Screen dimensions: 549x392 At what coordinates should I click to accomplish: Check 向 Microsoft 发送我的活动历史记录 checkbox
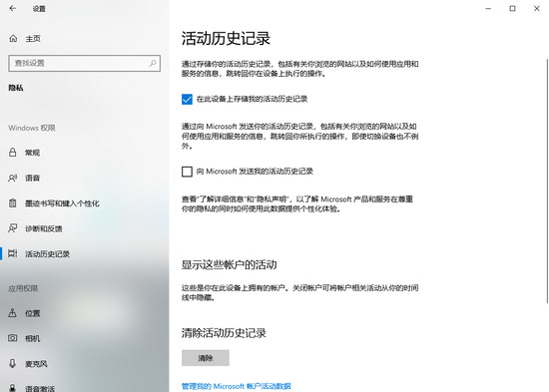tap(187, 172)
